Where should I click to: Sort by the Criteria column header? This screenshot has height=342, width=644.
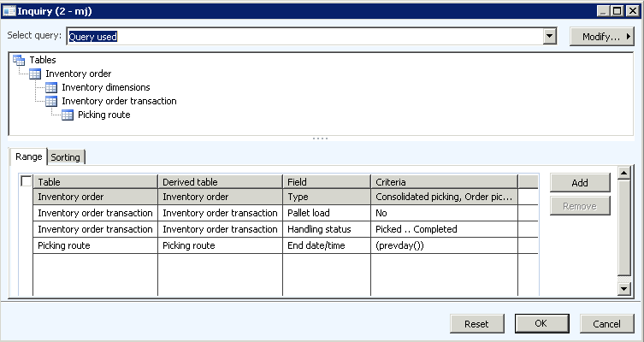click(443, 182)
